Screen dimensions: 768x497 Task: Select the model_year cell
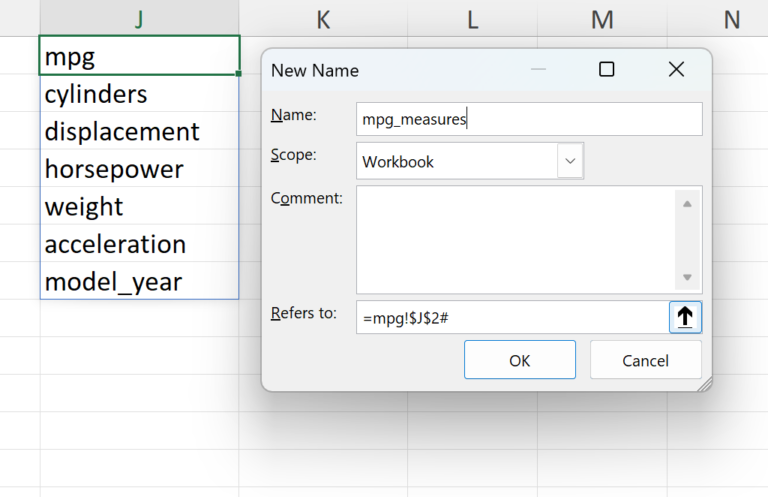point(139,282)
